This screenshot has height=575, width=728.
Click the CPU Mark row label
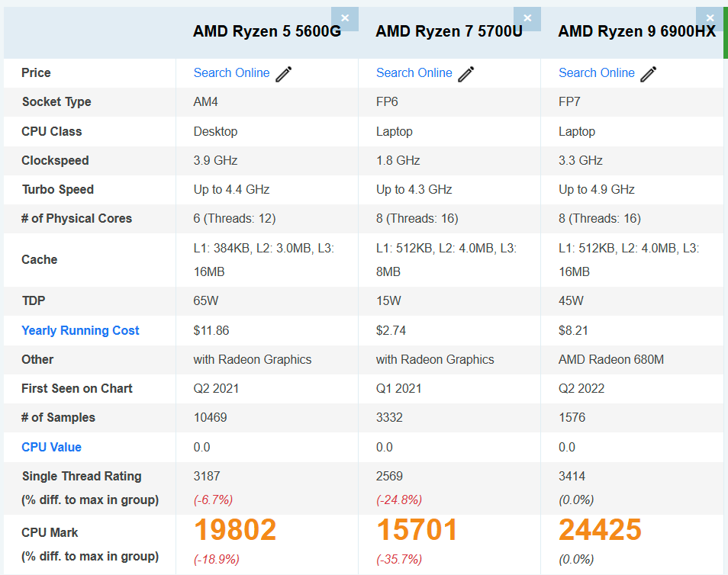(50, 532)
